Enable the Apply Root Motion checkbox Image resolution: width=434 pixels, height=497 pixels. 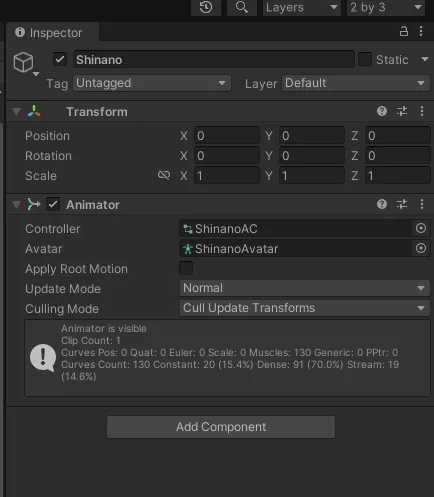(x=186, y=268)
